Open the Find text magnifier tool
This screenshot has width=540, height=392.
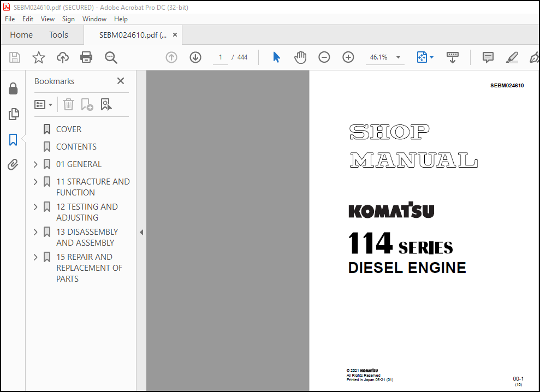[111, 57]
